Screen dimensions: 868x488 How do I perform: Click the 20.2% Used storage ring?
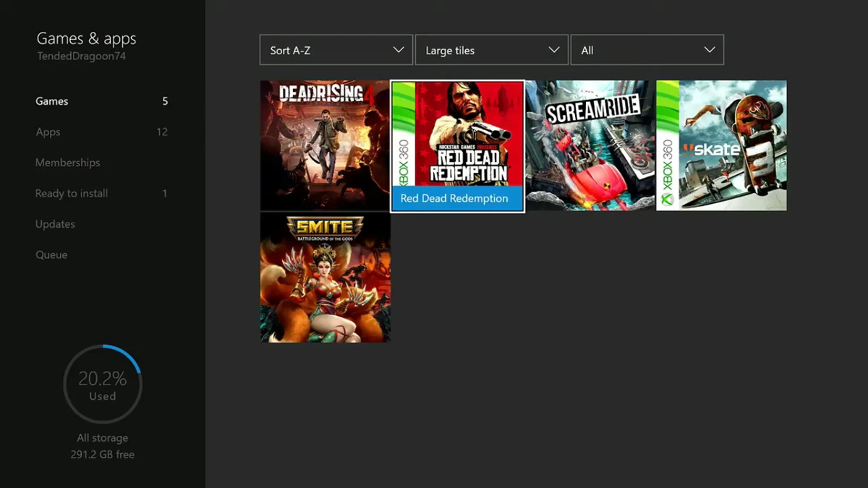[103, 384]
